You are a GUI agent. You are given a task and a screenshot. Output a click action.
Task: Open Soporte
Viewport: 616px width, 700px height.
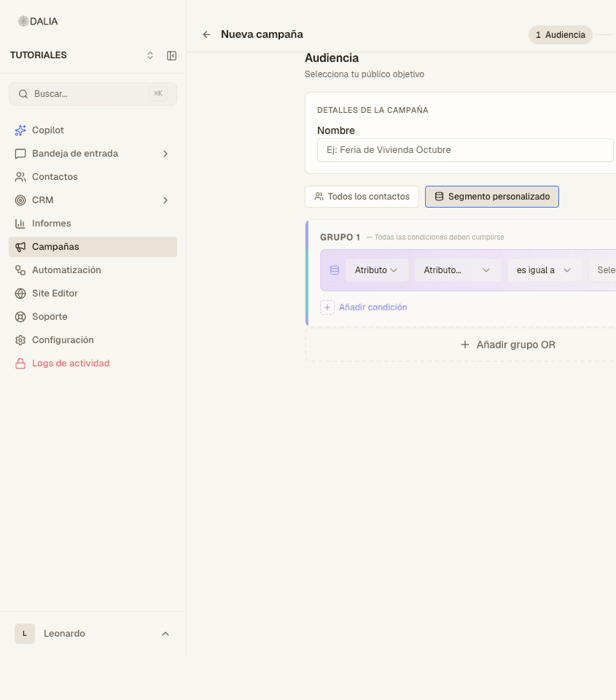point(93,317)
